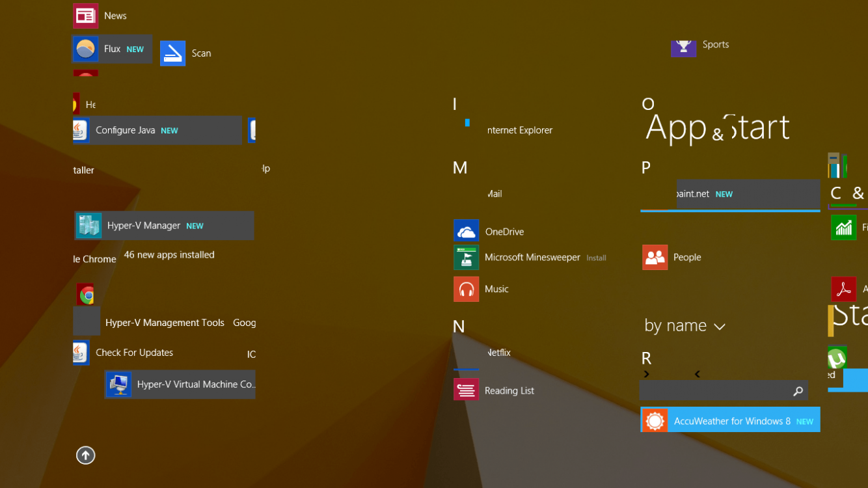Click the Configure Java icon
This screenshot has width=868, height=488.
point(81,130)
